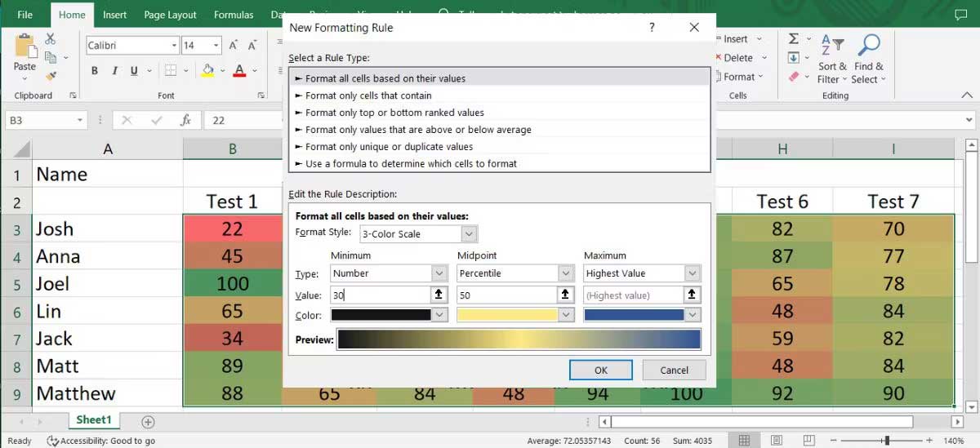The image size is (980, 448).
Task: Open the Name Box B3 dropdown
Action: [80, 120]
